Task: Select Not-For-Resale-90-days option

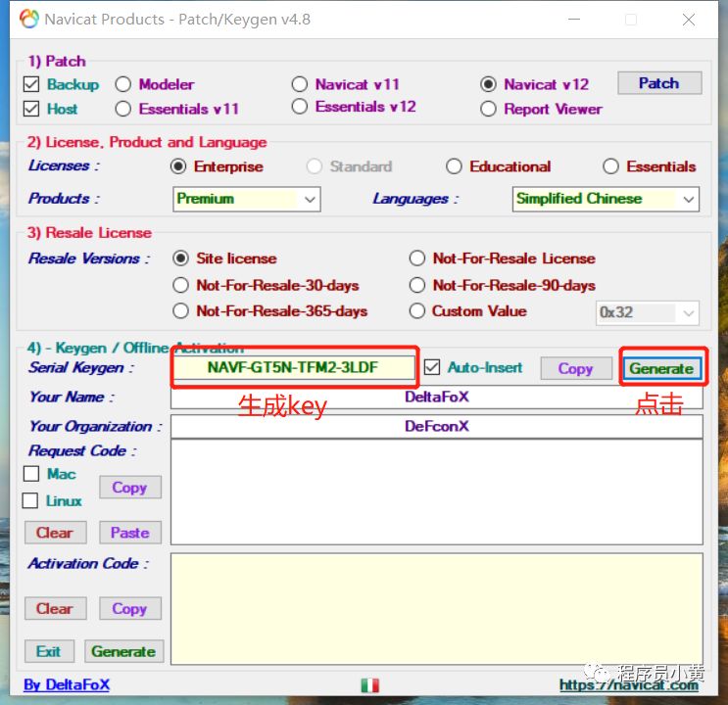Action: tap(417, 285)
